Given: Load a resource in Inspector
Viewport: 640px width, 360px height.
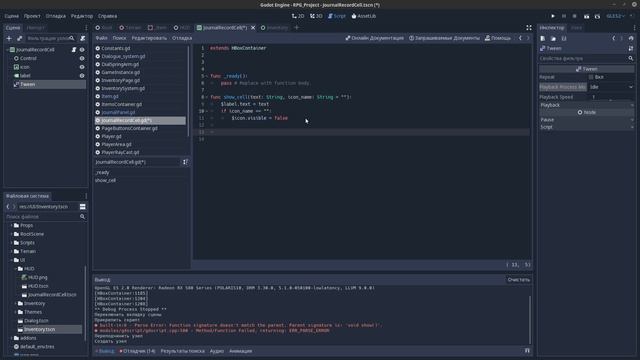Looking at the screenshot, I should 553,38.
